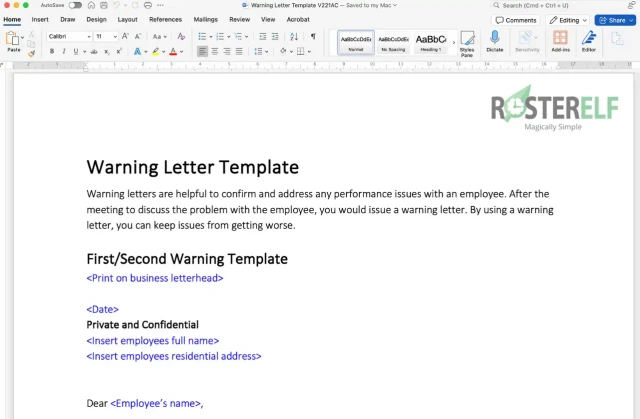
Task: Toggle Show paragraph marks pilcrow
Action: point(313,36)
